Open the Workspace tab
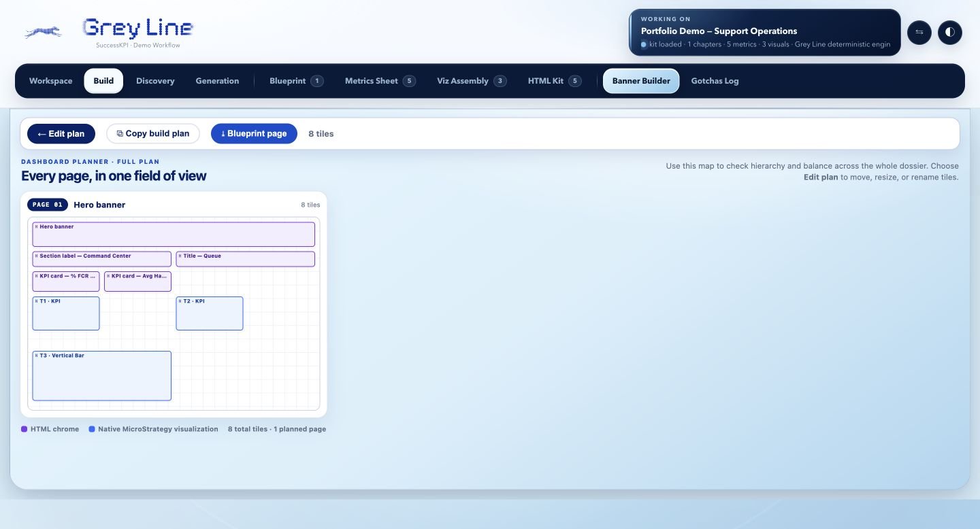 (50, 81)
